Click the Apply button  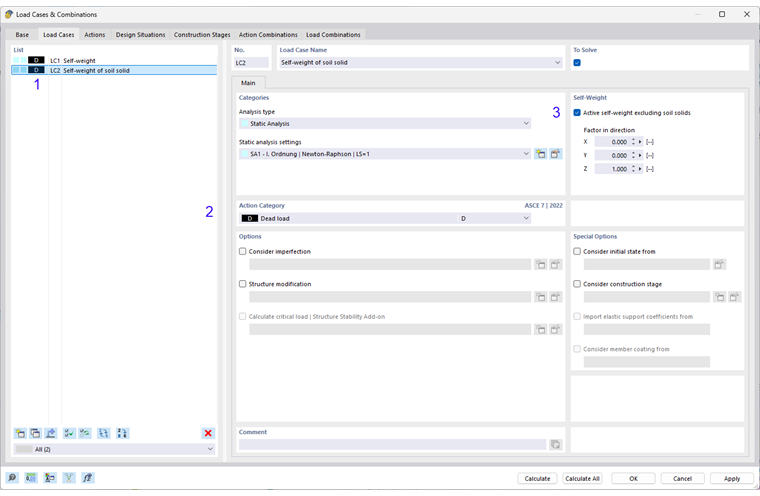click(732, 479)
